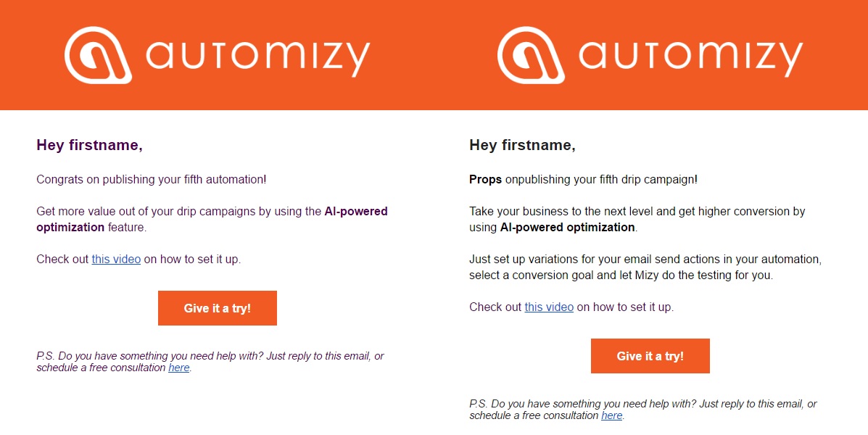The width and height of the screenshot is (868, 435).
Task: Click bold "AI-powered optimization" after the word "using"
Action: 567,227
